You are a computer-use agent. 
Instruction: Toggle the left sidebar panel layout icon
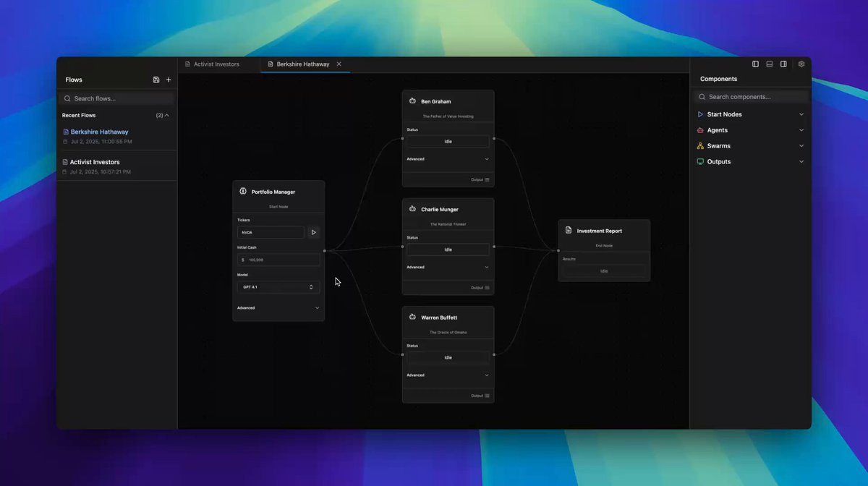click(755, 64)
